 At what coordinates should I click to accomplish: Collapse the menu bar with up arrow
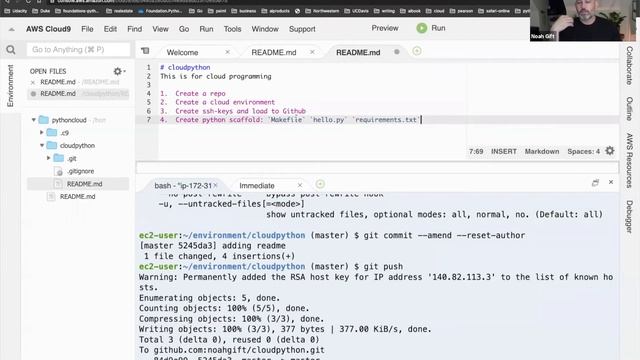[x=11, y=29]
